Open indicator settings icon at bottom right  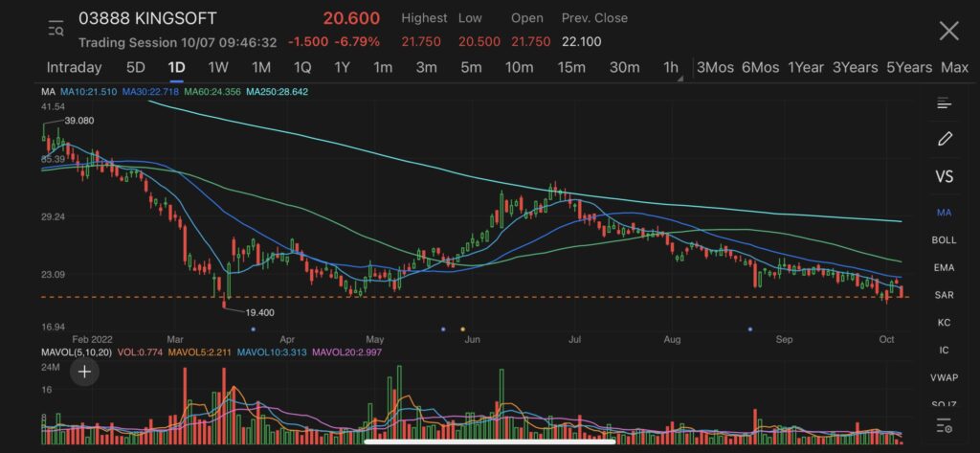(945, 428)
